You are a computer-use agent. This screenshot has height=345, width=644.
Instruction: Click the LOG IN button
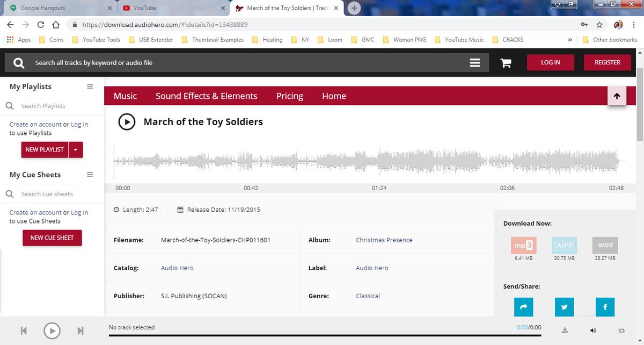coord(551,62)
